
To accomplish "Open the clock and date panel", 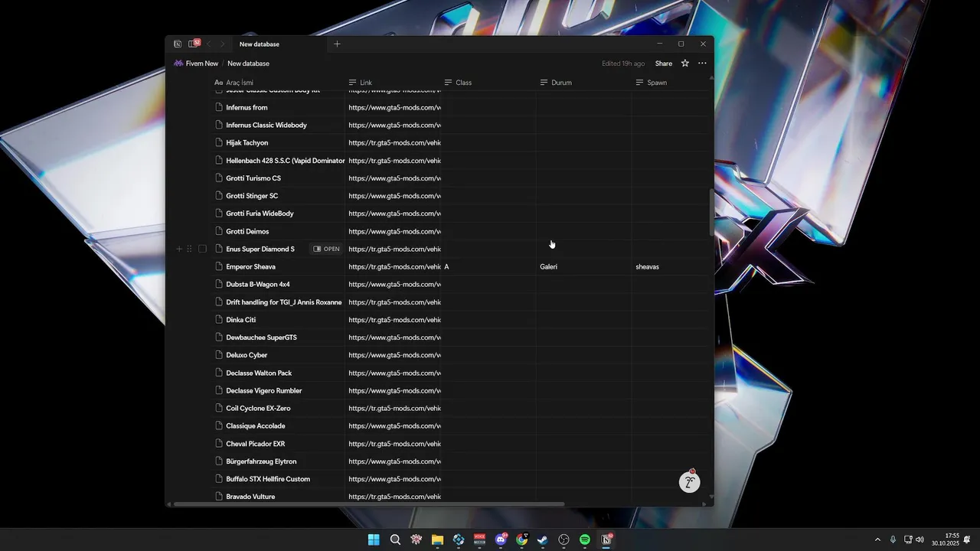I will (946, 540).
